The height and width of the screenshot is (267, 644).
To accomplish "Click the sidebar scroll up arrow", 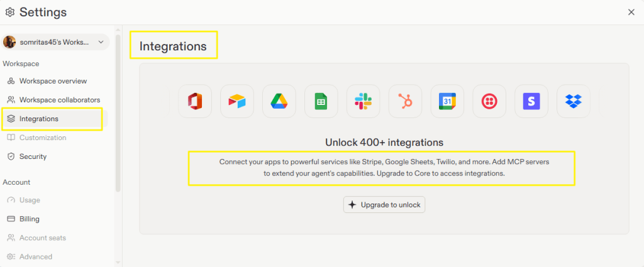I will [118, 30].
